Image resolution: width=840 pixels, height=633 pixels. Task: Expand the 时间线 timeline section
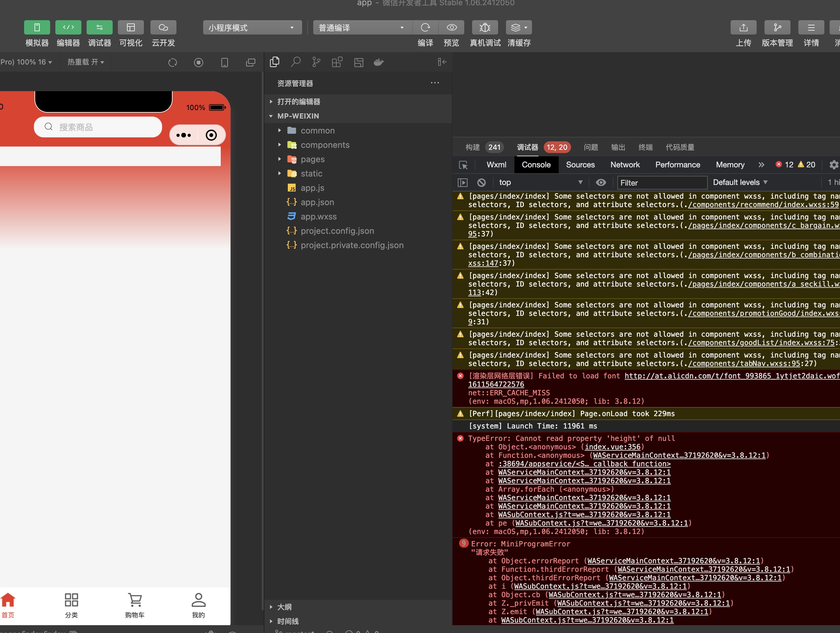[358, 621]
